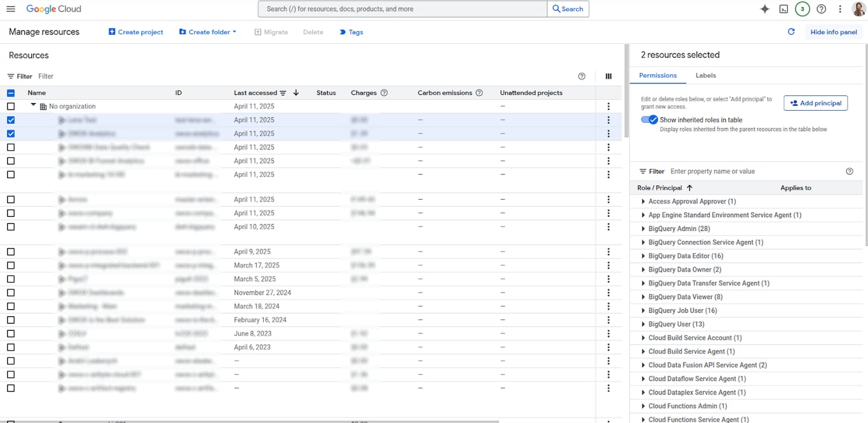Open the Gemini AI sparkle assistant

click(764, 9)
